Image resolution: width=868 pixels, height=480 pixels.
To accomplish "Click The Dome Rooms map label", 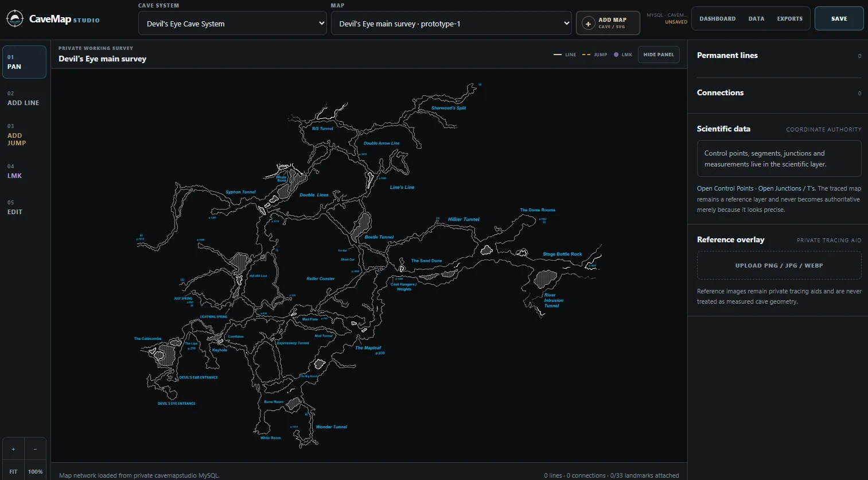I will (x=538, y=210).
